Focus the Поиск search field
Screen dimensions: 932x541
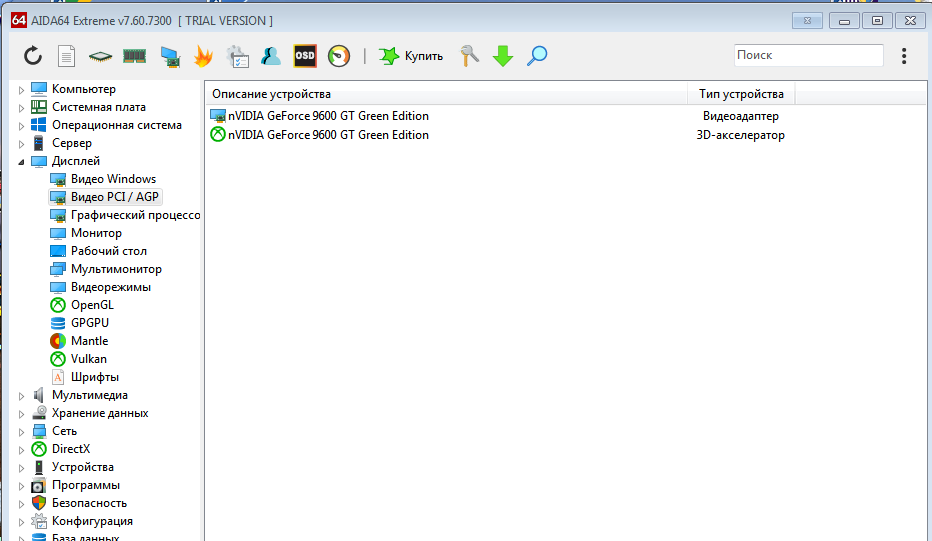pyautogui.click(x=808, y=55)
